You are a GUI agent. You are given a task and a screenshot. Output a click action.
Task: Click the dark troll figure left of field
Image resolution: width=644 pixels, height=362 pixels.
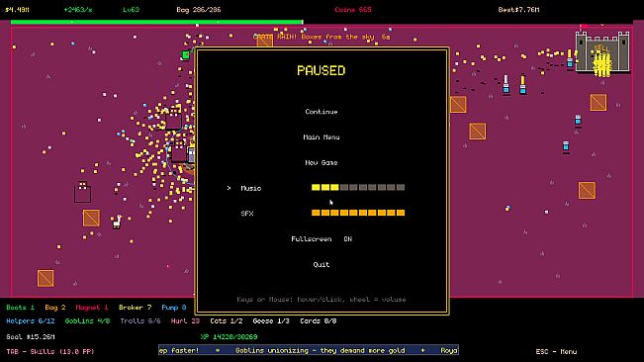[x=82, y=192]
